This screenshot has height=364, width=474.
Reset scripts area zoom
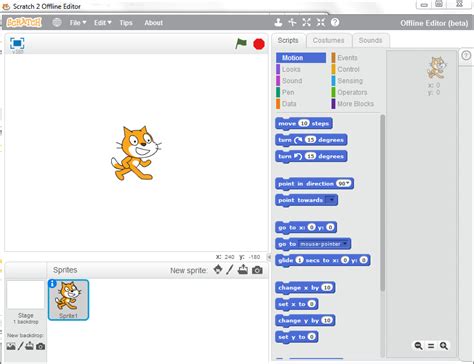(x=431, y=346)
